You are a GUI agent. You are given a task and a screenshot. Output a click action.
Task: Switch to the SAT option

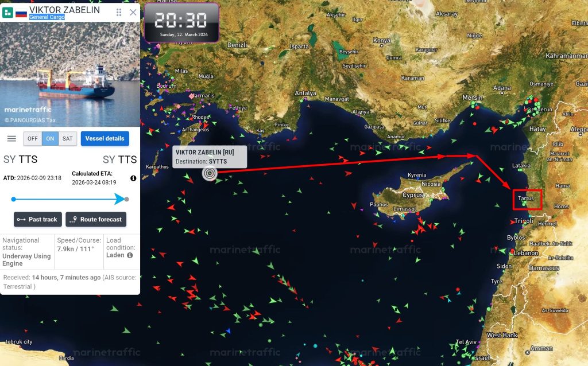[x=68, y=139]
